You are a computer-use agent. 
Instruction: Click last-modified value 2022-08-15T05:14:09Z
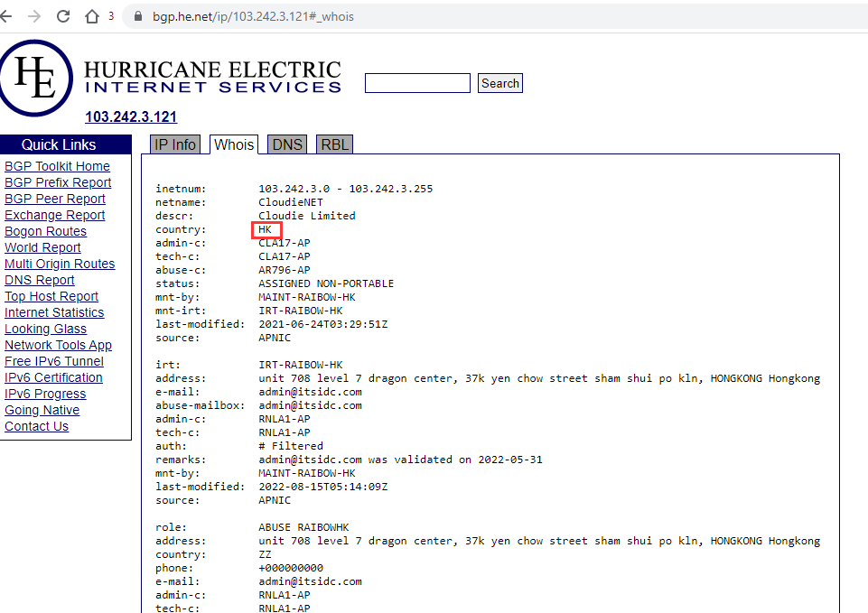pyautogui.click(x=322, y=487)
